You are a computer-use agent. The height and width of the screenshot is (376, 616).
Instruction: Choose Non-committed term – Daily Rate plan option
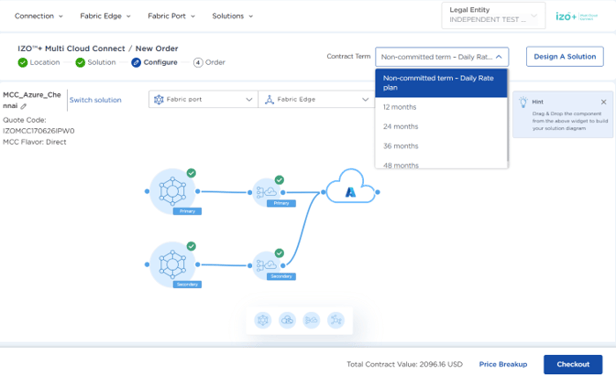[x=441, y=83]
